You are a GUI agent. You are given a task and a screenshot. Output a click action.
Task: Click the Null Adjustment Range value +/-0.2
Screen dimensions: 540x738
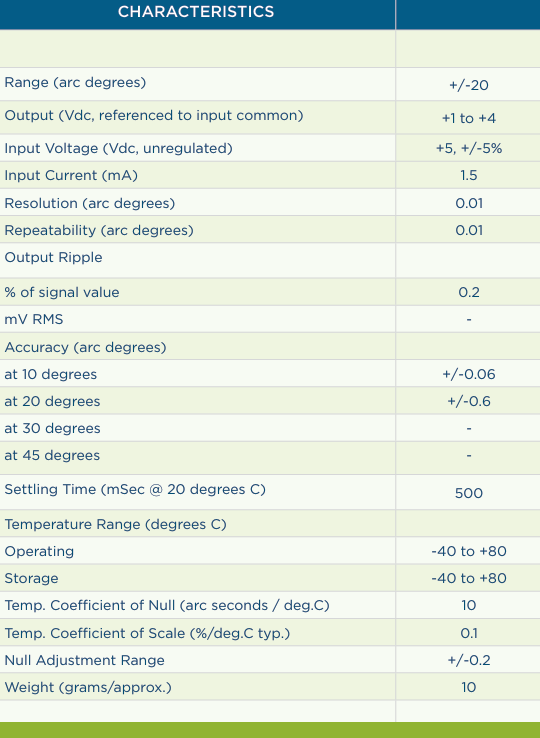point(468,660)
